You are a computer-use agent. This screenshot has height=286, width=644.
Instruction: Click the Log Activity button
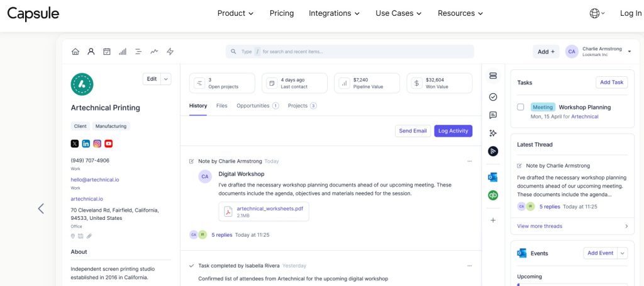453,131
